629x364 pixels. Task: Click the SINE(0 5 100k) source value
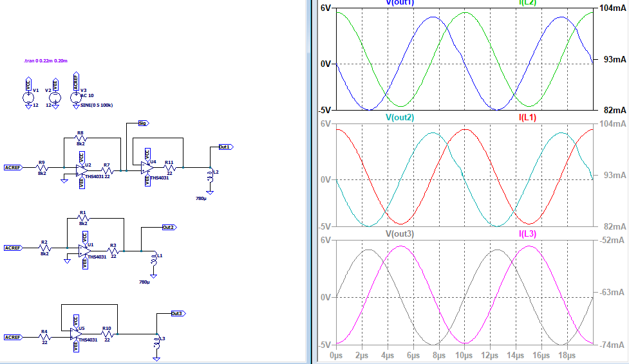click(96, 105)
